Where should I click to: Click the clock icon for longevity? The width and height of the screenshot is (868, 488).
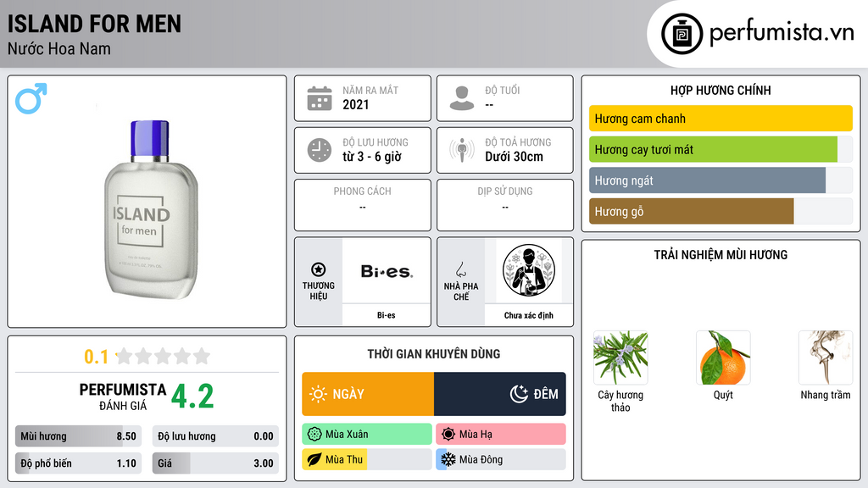(320, 150)
